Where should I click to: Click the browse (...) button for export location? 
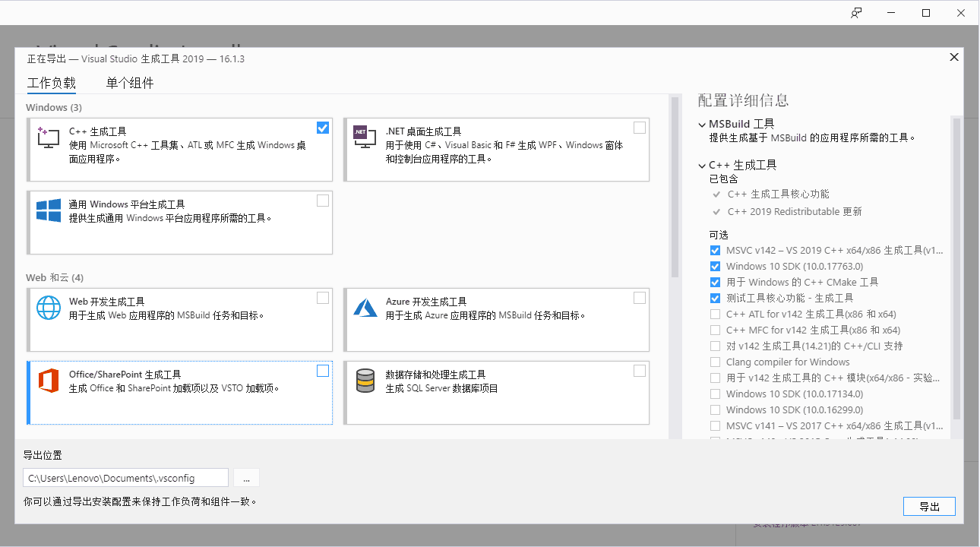(246, 478)
